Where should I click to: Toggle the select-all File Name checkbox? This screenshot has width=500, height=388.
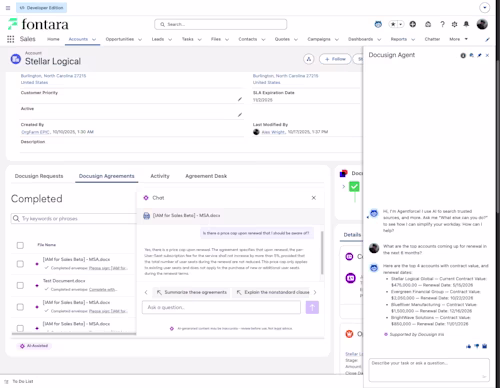[20, 245]
